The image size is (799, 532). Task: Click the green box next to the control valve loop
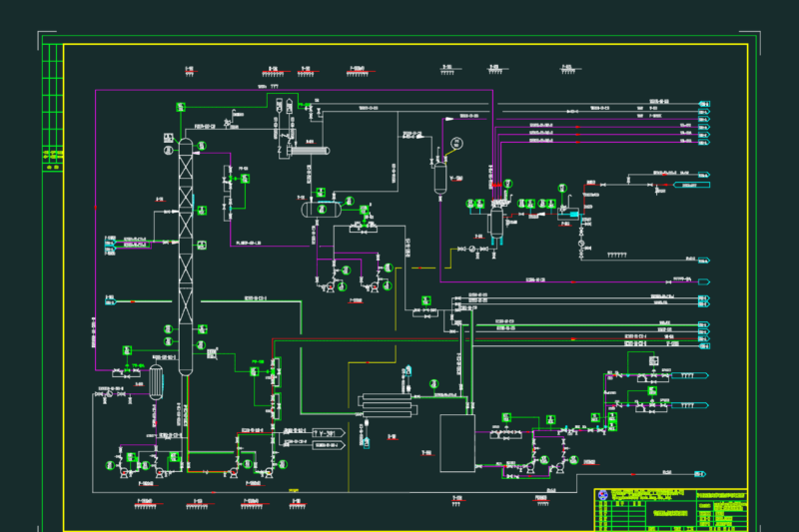click(245, 179)
